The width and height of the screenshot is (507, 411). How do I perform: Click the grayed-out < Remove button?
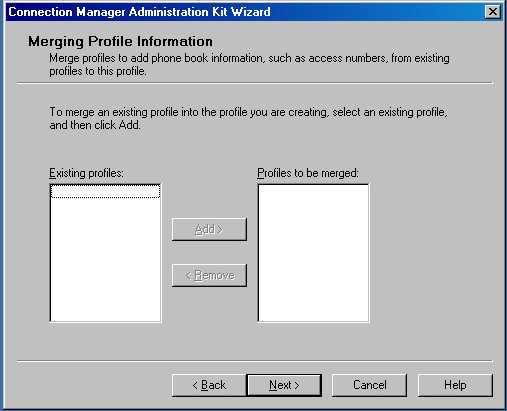(x=209, y=275)
